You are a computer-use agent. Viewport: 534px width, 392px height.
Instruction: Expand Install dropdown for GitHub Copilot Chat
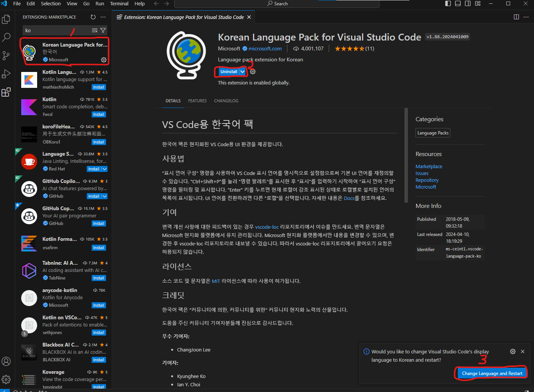(x=105, y=196)
